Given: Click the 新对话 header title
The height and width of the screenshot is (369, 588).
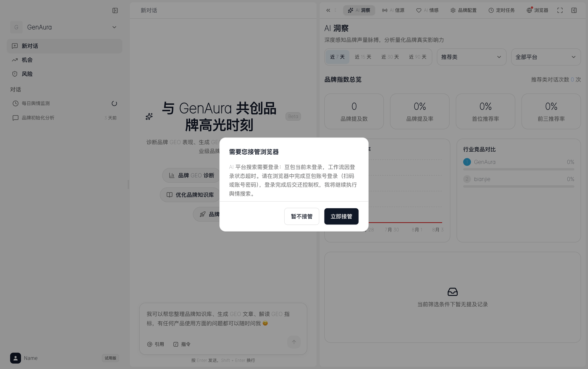Looking at the screenshot, I should tap(149, 10).
